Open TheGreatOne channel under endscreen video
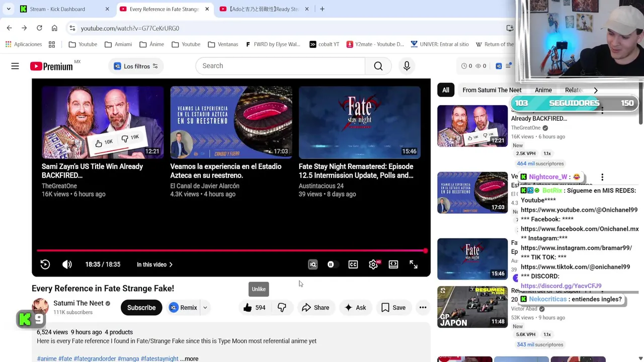This screenshot has width=644, height=362. pos(59,186)
